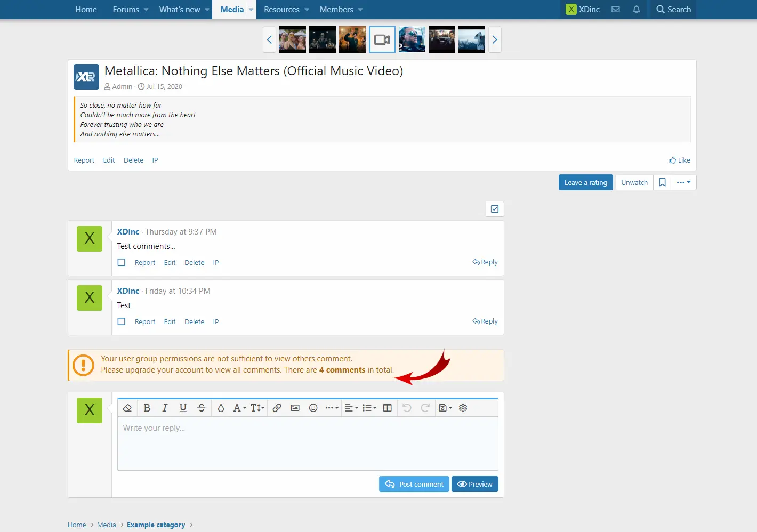Tick checkbox for Friday 'Test' comment

coord(122,321)
